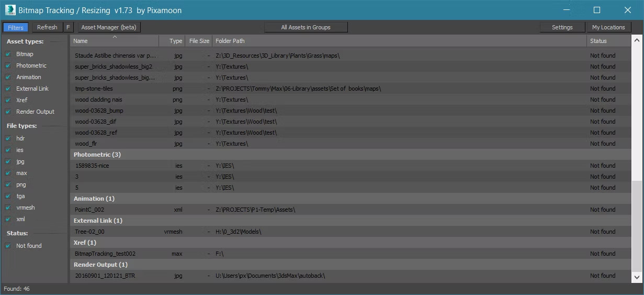Collapse the External Link (1) group
The image size is (644, 295).
click(351, 221)
